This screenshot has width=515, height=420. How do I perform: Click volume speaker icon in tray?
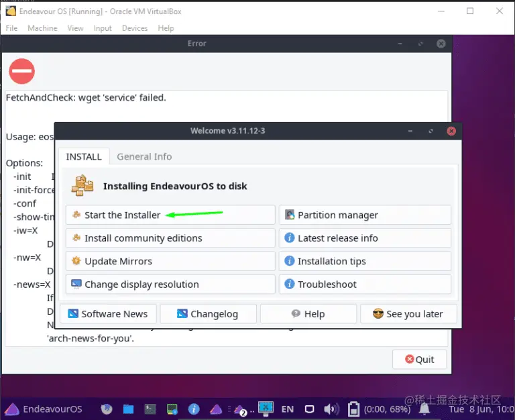[x=331, y=409]
